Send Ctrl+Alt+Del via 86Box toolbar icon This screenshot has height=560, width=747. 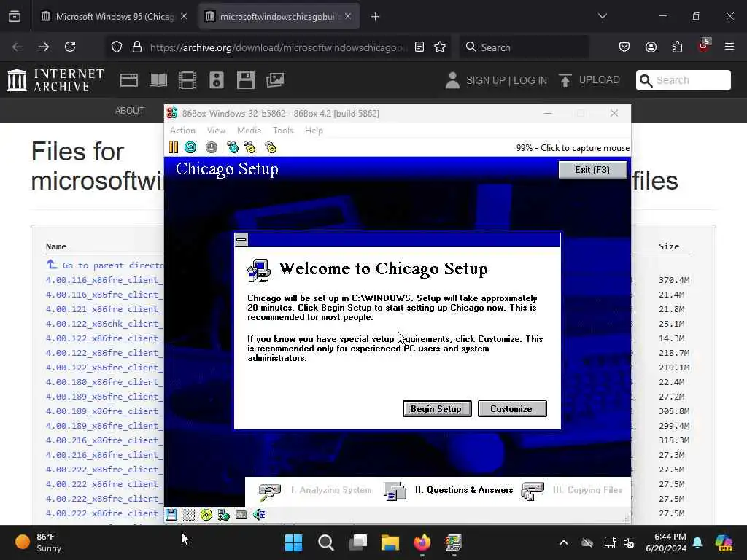[233, 147]
